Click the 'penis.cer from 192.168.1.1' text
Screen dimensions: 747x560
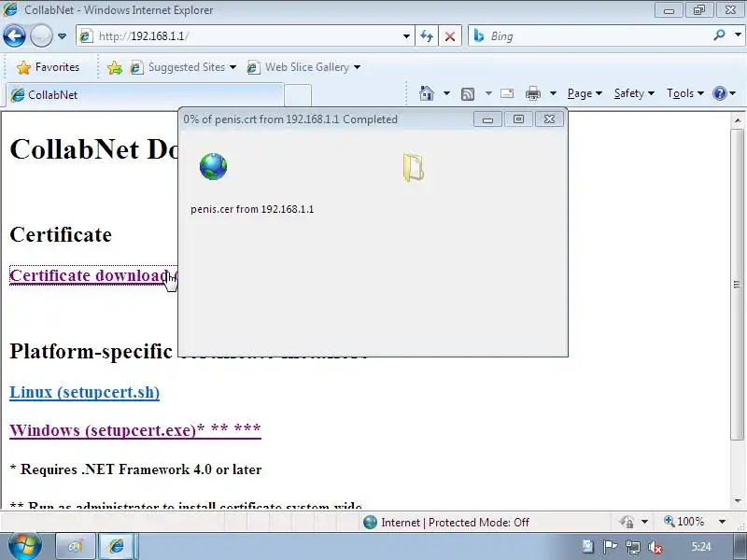(x=252, y=209)
